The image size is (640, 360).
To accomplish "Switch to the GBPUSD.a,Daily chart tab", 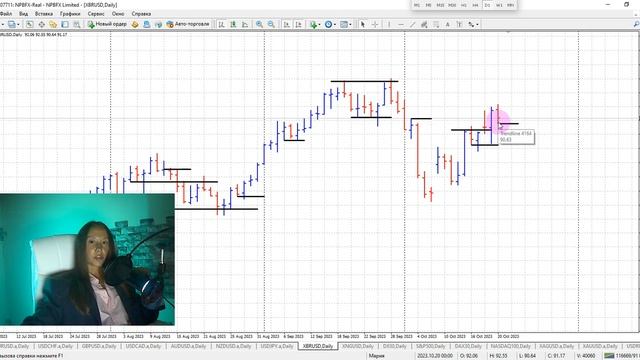I will 99,346.
